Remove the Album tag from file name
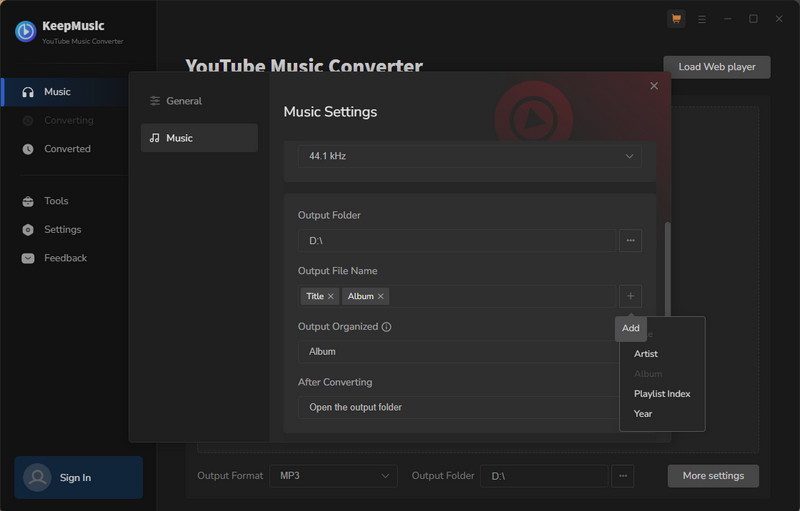 (x=381, y=296)
